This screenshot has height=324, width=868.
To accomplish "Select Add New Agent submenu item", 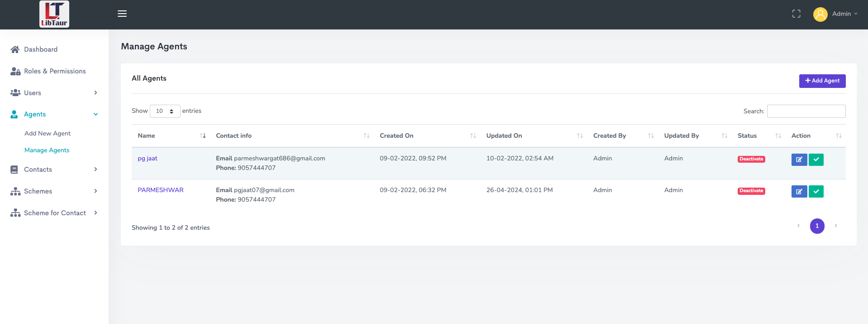I will (48, 133).
